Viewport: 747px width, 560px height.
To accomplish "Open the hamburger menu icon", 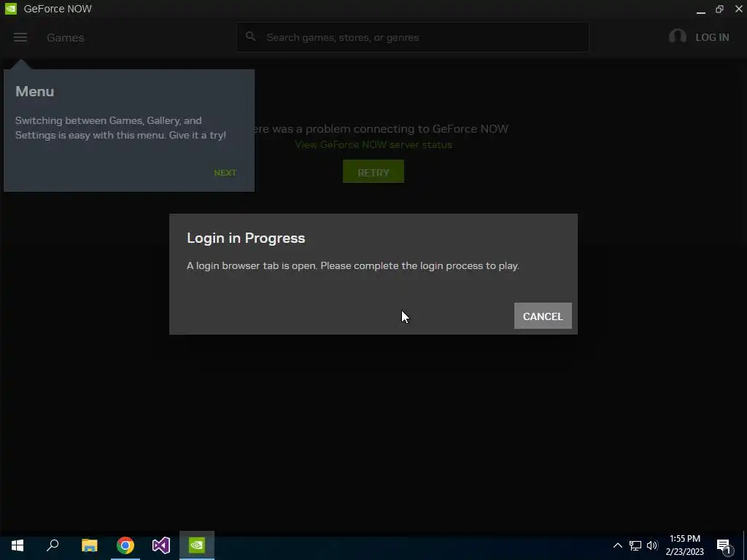I will (20, 37).
